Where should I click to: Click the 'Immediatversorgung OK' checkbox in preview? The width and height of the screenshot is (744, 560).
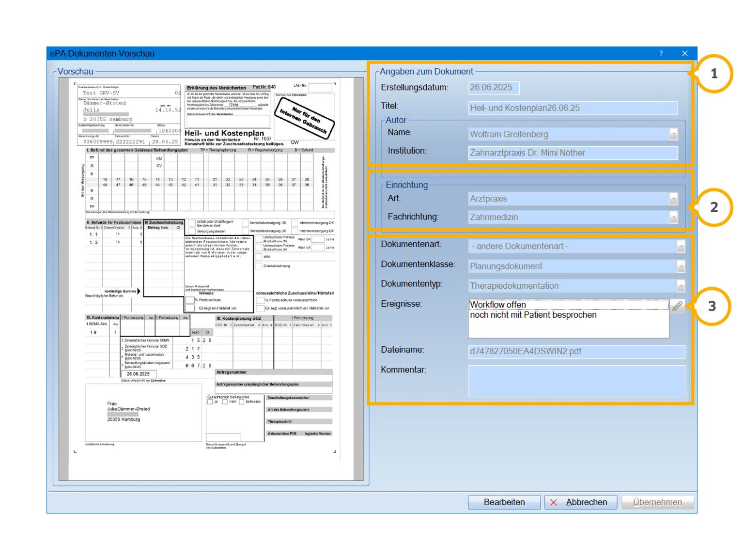(x=246, y=223)
